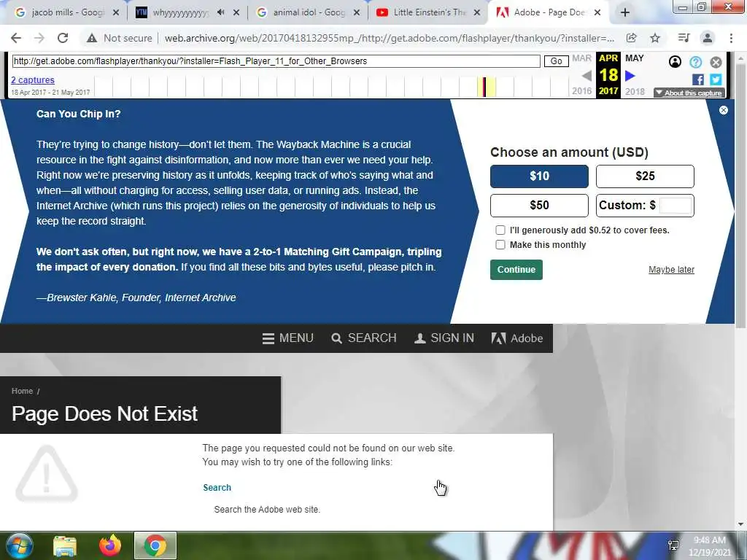Image resolution: width=747 pixels, height=560 pixels.
Task: Click the Wayback user account icon
Action: [675, 62]
